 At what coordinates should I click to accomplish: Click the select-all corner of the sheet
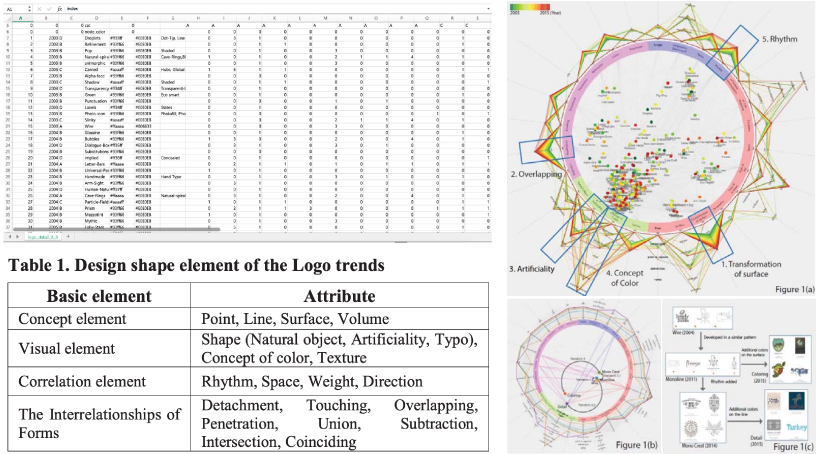click(8, 18)
